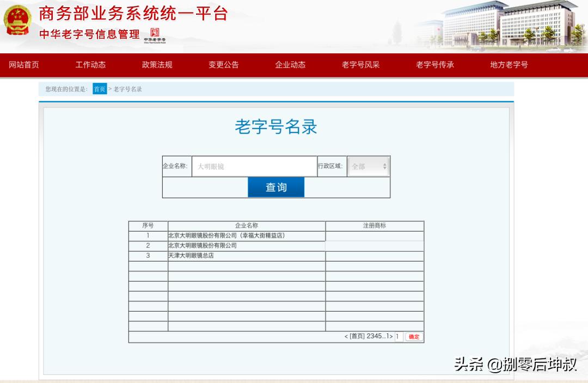588x383 pixels.
Task: Select the 变更公告 menu item
Action: pyautogui.click(x=223, y=65)
